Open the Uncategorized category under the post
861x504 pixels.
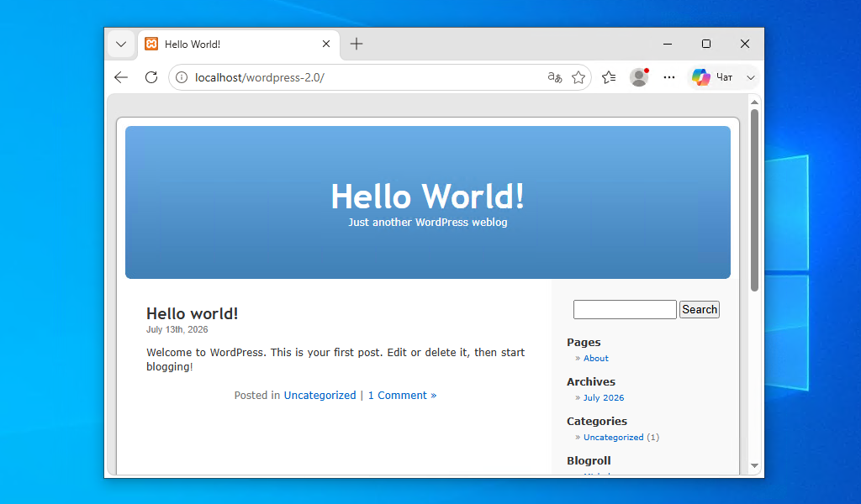(x=320, y=396)
